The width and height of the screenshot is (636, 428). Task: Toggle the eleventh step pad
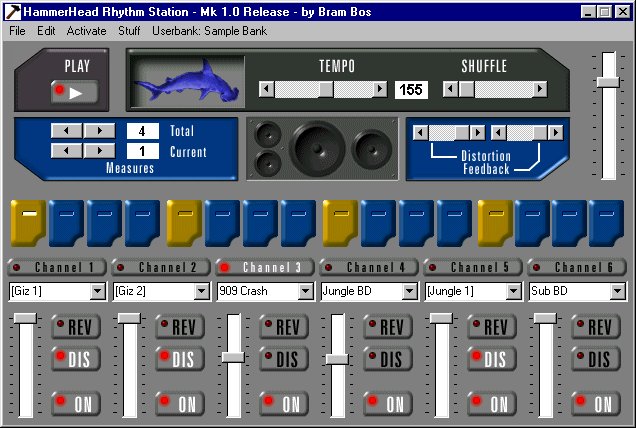coord(416,223)
